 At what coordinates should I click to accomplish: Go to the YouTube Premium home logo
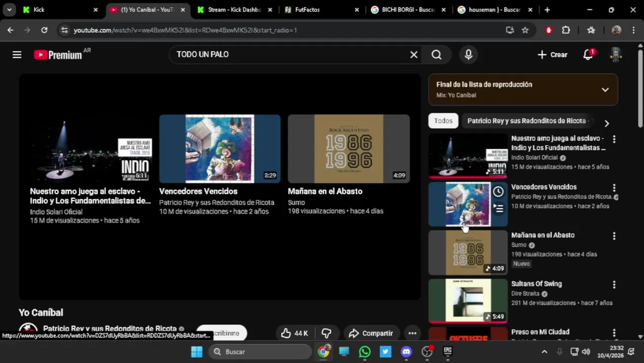pyautogui.click(x=58, y=54)
